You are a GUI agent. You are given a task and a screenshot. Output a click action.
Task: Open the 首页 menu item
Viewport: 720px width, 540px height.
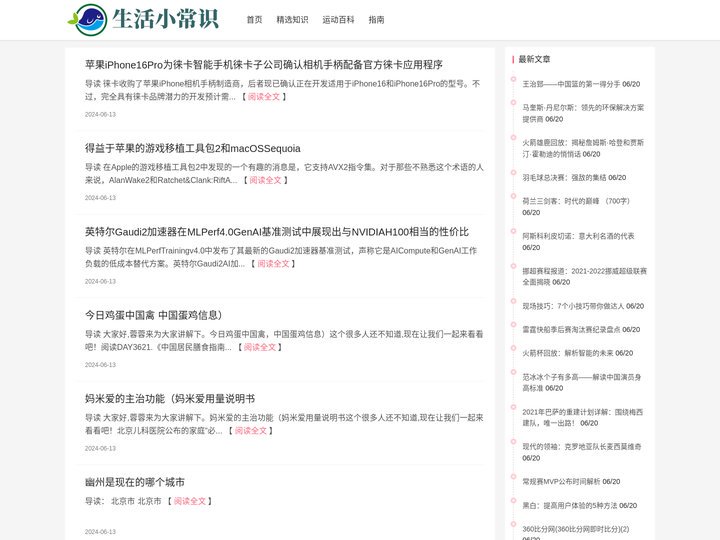[254, 20]
